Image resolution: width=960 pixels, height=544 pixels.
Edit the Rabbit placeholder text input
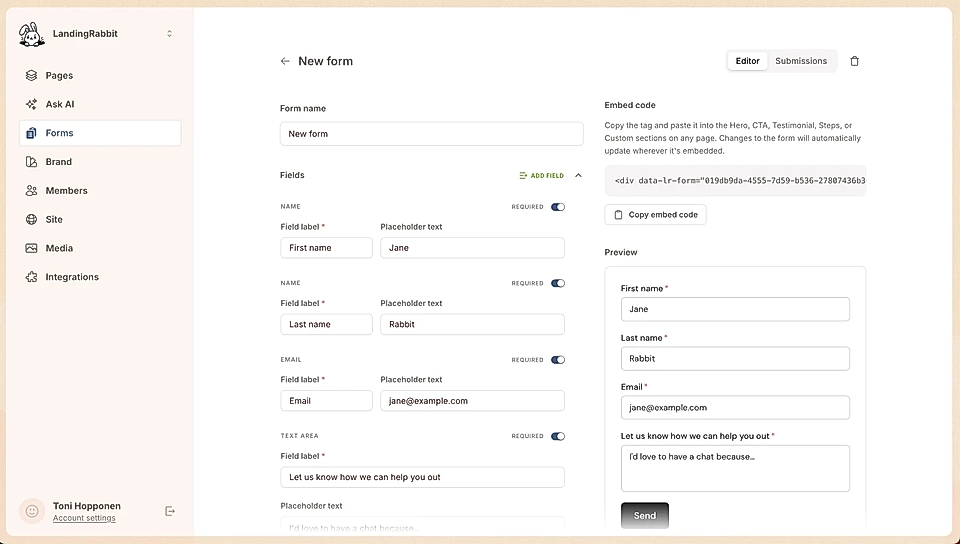[472, 324]
